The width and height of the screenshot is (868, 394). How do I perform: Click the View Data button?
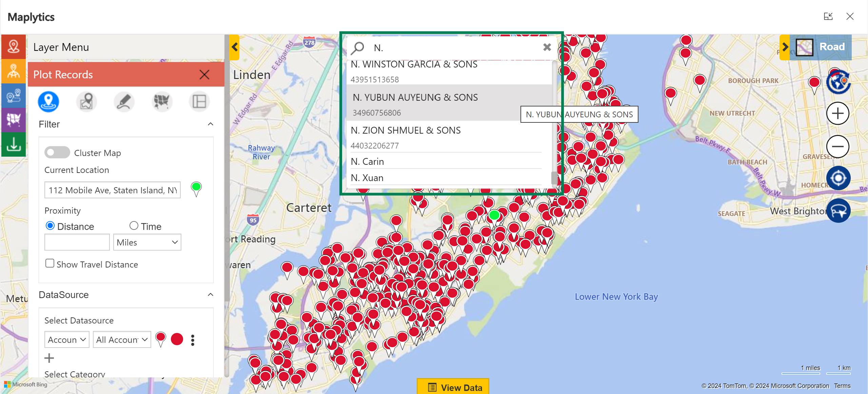coord(453,387)
